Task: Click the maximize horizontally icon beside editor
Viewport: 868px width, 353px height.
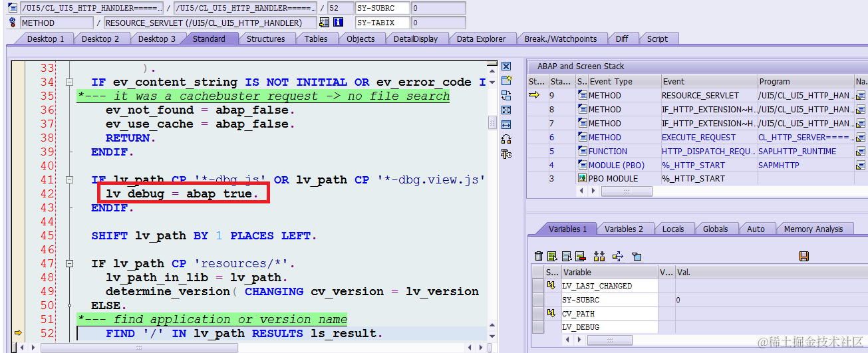Action: click(506, 124)
